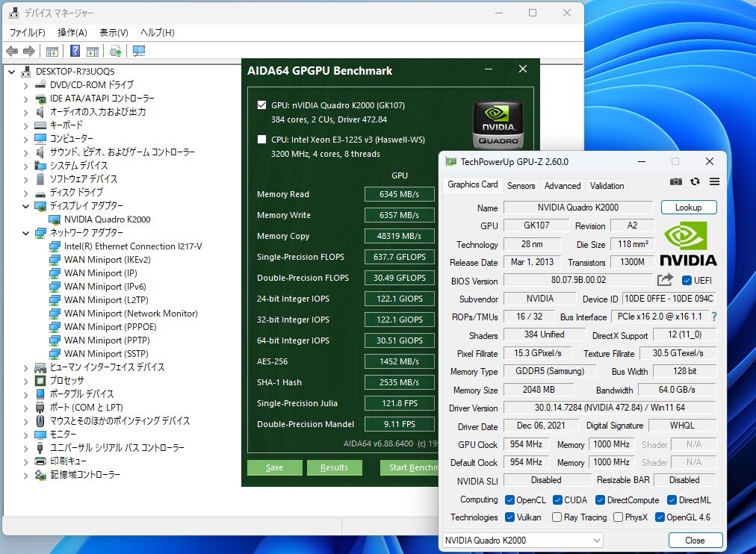756x554 pixels.
Task: Click the NVIDIA Quadro badge in AIDA64
Action: click(x=498, y=125)
